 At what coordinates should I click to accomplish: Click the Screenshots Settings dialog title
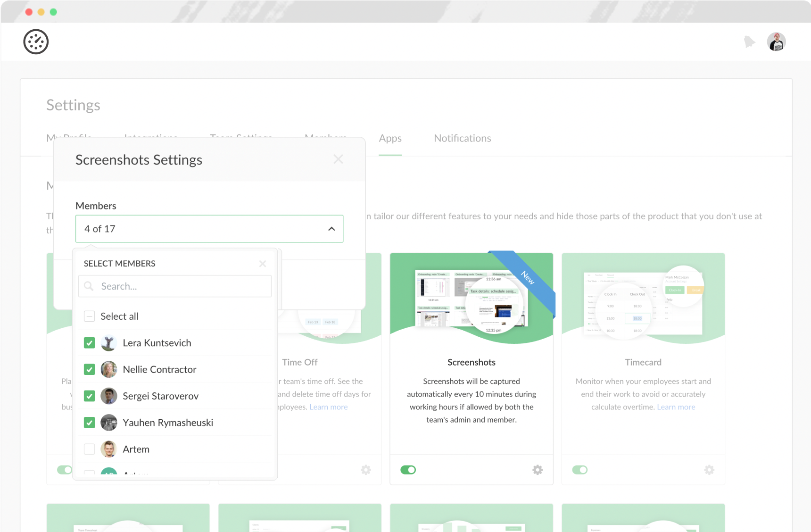[139, 160]
